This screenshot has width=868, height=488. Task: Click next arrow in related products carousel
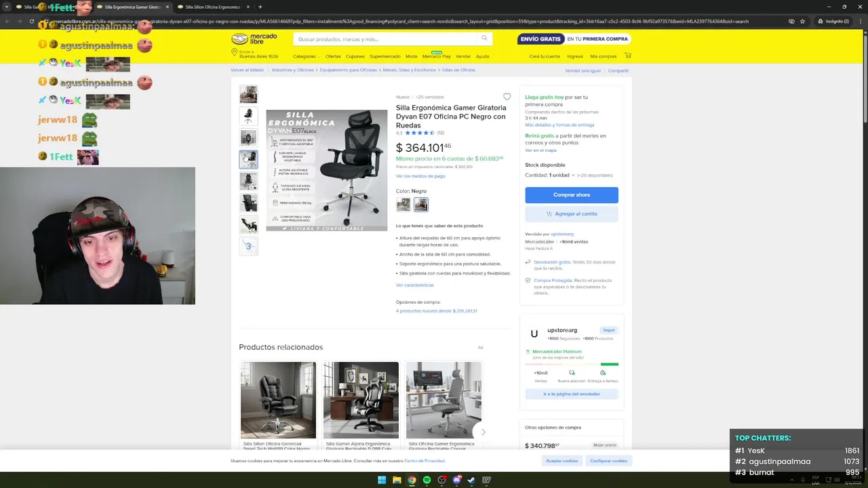click(483, 432)
